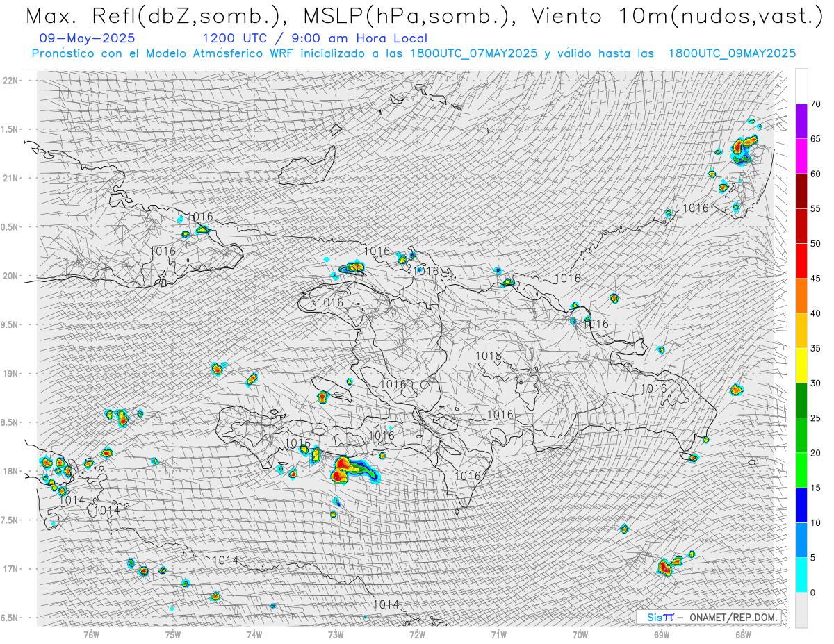The height and width of the screenshot is (644, 834).
Task: Click the '68W' longitude axis label
Action: pyautogui.click(x=743, y=634)
